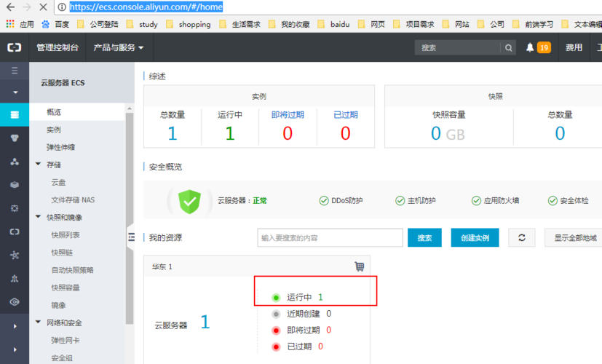Click the 安全体检 status item
Image resolution: width=602 pixels, height=364 pixels.
coord(569,200)
